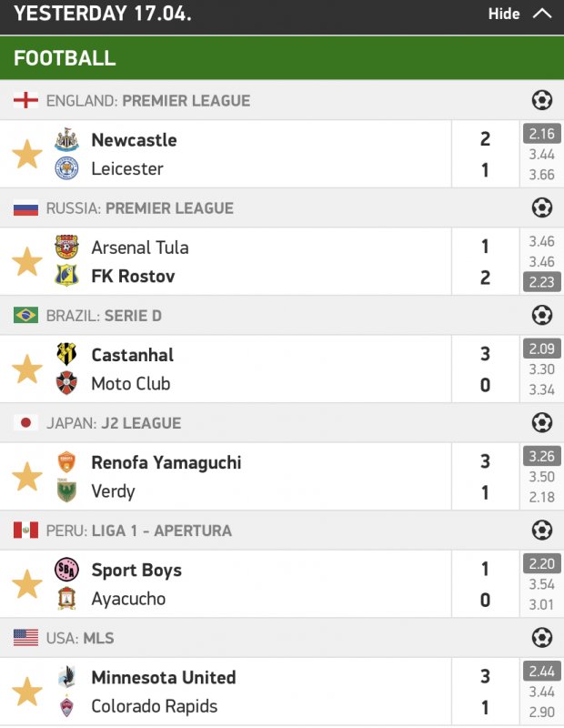
Task: Unstar the Arsenal Tula vs FK Rostov match
Action: 26,261
